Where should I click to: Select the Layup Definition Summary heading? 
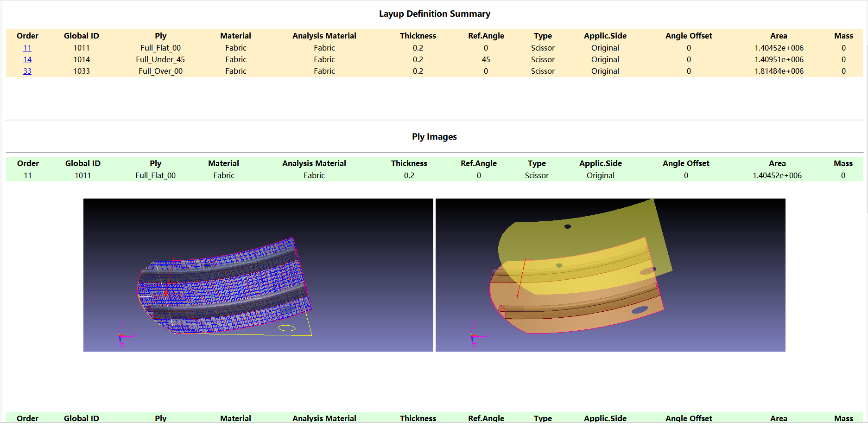tap(434, 14)
